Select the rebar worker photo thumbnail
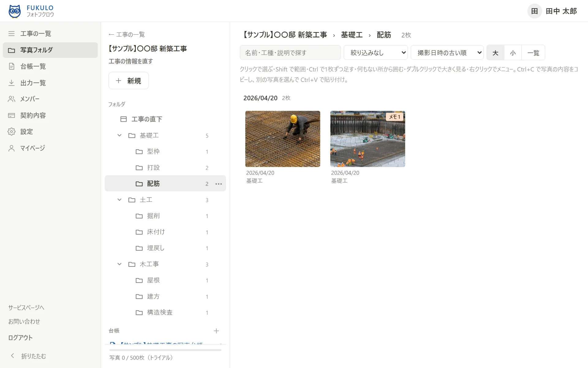The height and width of the screenshot is (368, 588). point(283,139)
